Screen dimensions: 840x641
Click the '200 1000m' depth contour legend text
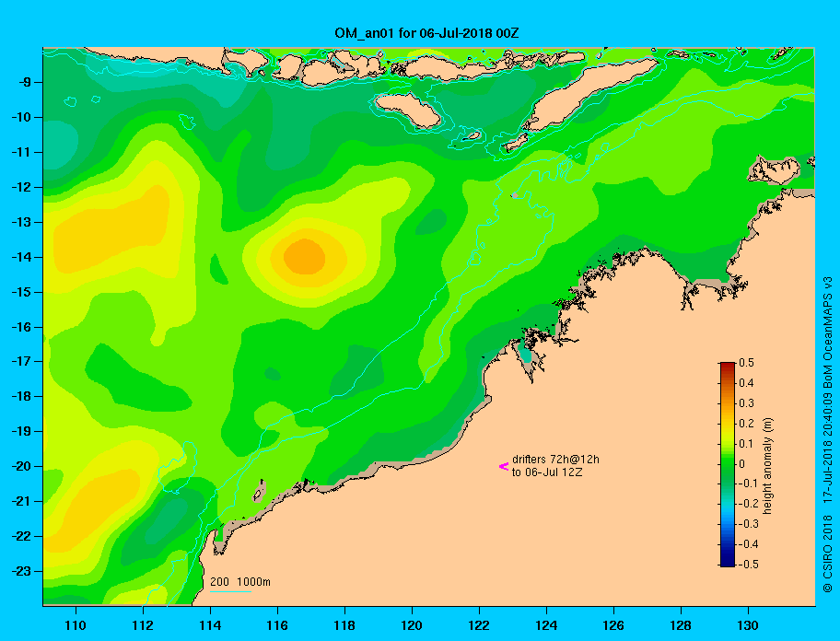pyautogui.click(x=240, y=582)
